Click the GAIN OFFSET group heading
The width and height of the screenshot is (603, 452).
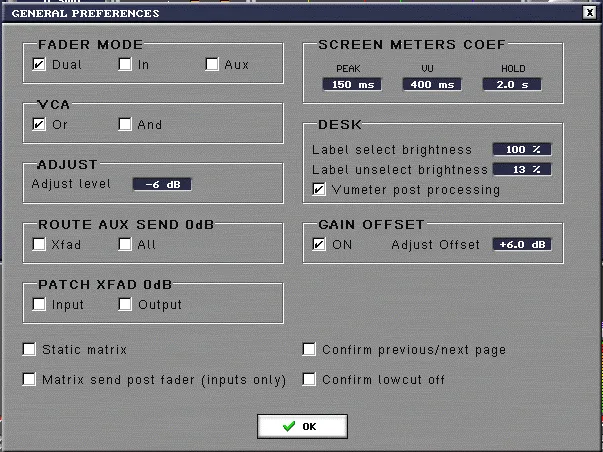tap(371, 225)
